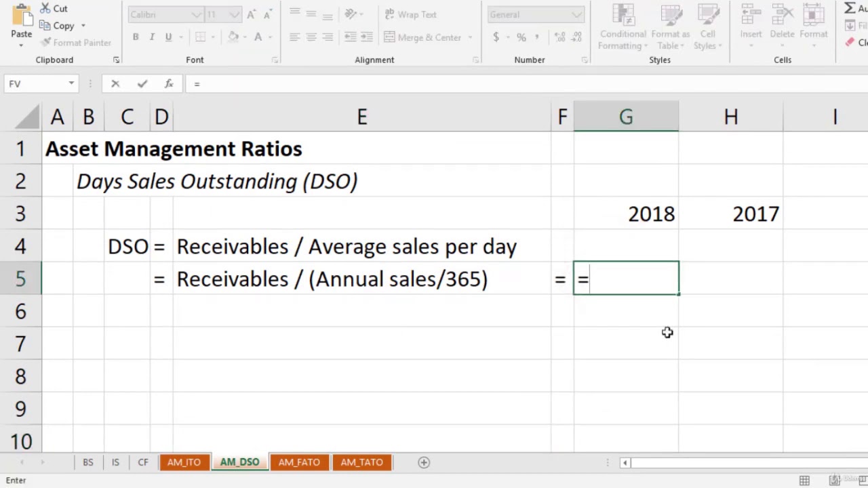This screenshot has width=868, height=488.
Task: Click the Name Box showing FV
Action: pos(35,83)
